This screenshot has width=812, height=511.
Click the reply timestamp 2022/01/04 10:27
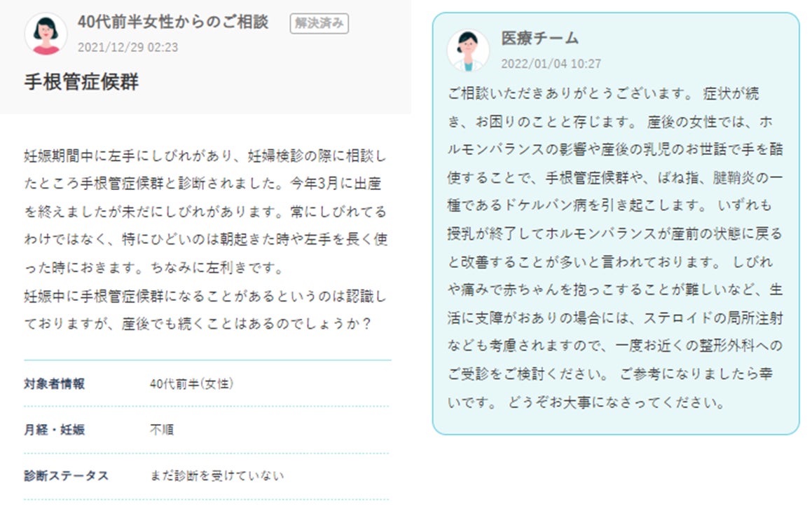[x=551, y=64]
